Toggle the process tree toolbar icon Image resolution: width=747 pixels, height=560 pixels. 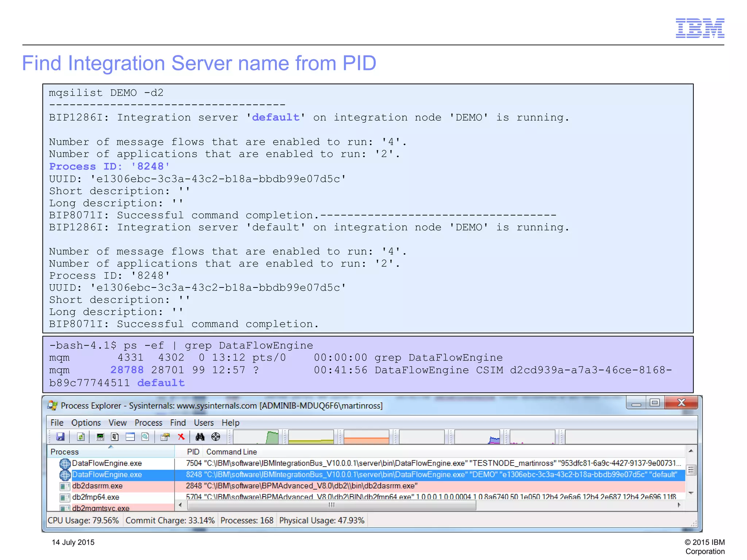pos(115,437)
